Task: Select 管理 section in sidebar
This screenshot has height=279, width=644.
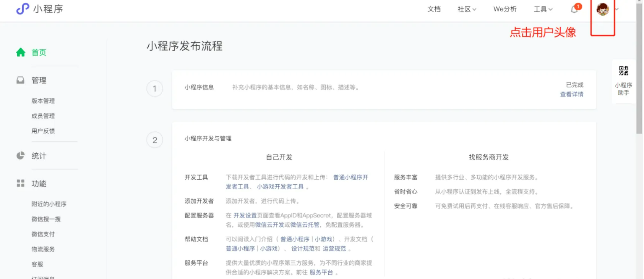Action: [39, 80]
